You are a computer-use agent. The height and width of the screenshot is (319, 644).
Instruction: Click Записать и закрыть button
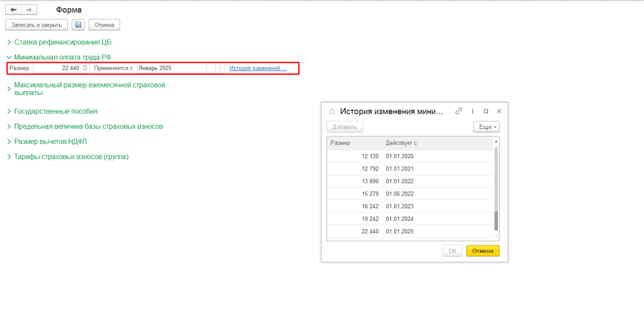tap(36, 25)
